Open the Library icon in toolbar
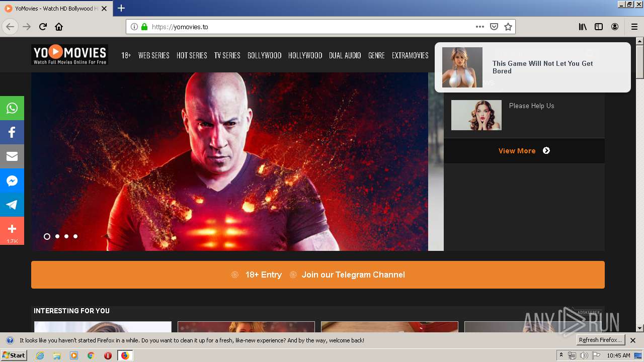This screenshot has height=362, width=644. [x=583, y=27]
